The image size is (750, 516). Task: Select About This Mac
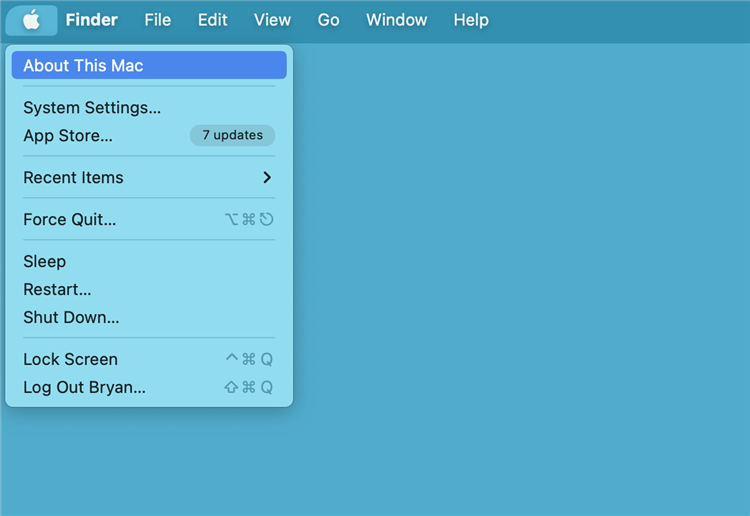pos(149,65)
